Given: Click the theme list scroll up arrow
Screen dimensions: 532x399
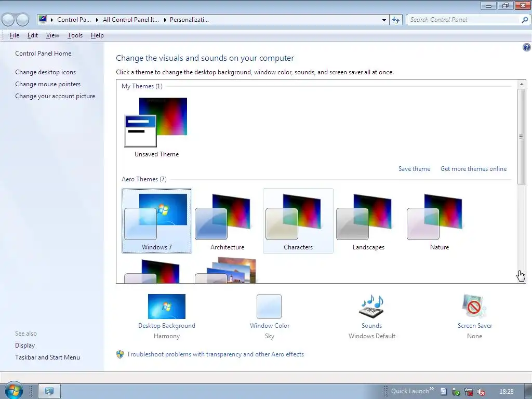Looking at the screenshot, I should click(x=522, y=84).
